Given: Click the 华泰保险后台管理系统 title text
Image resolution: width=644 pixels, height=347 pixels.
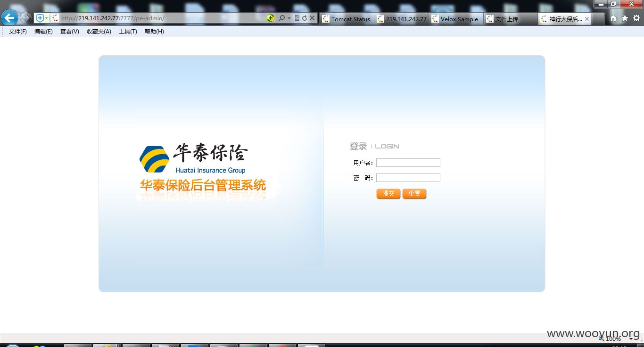Looking at the screenshot, I should (203, 185).
